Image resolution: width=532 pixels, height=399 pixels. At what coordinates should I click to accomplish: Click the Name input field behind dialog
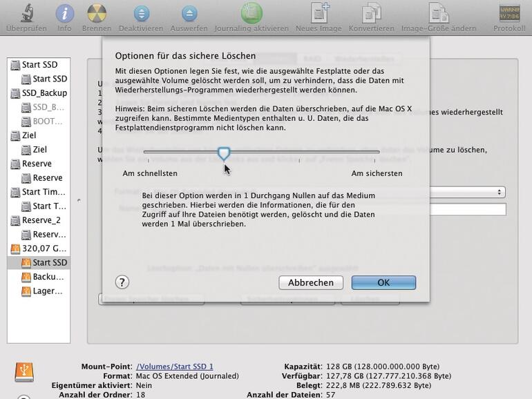coord(468,209)
